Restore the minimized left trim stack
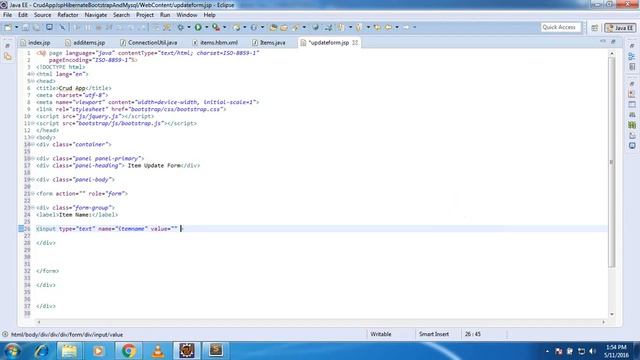This screenshot has width=640, height=360. coord(8,46)
